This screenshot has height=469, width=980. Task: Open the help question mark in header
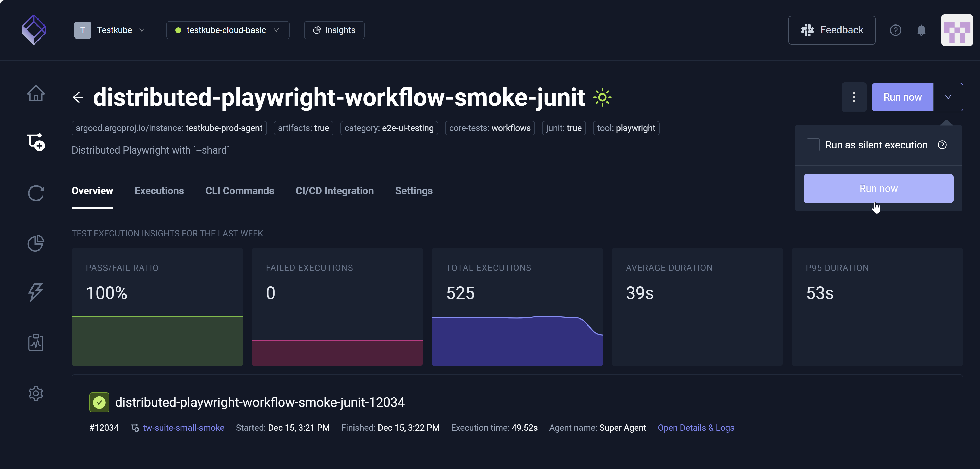pos(895,30)
